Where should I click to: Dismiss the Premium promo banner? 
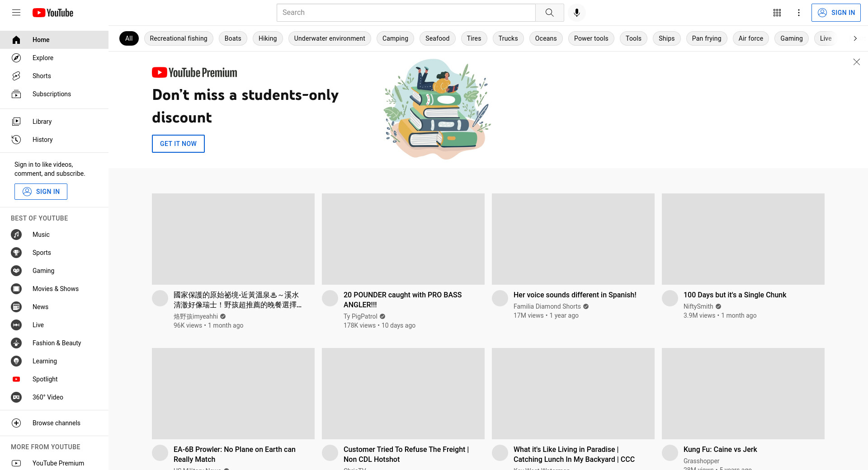tap(856, 62)
